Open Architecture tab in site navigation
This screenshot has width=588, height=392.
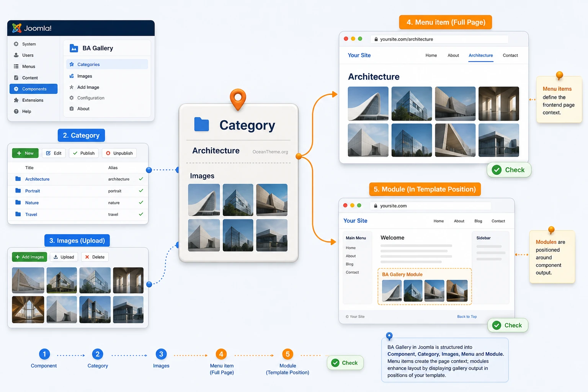[x=481, y=56]
